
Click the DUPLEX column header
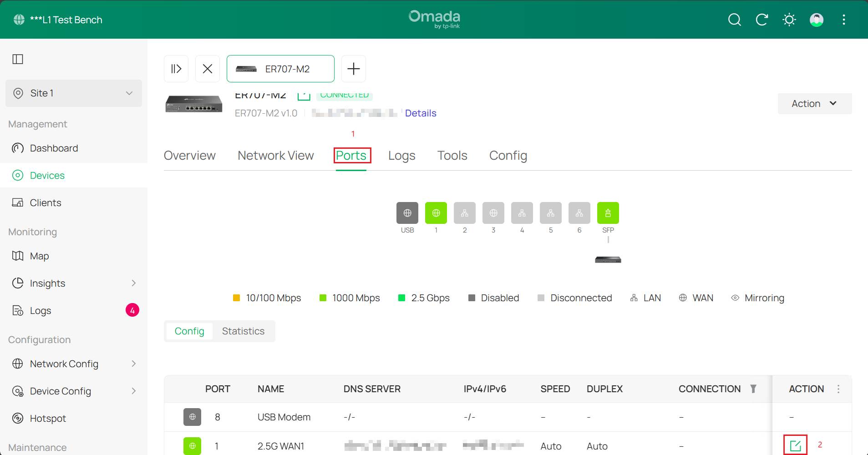[x=604, y=389]
